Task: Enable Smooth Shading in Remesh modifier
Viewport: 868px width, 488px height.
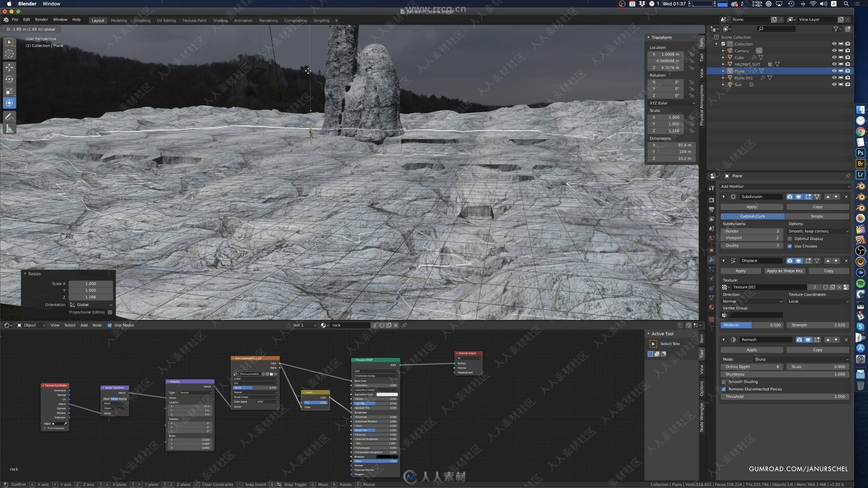Action: [724, 382]
